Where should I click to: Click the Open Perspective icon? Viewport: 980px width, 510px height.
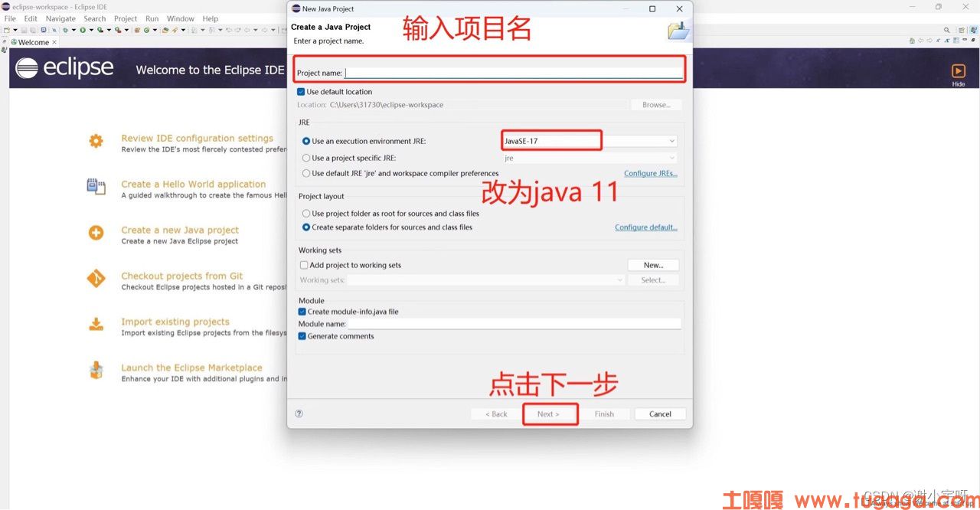click(962, 31)
